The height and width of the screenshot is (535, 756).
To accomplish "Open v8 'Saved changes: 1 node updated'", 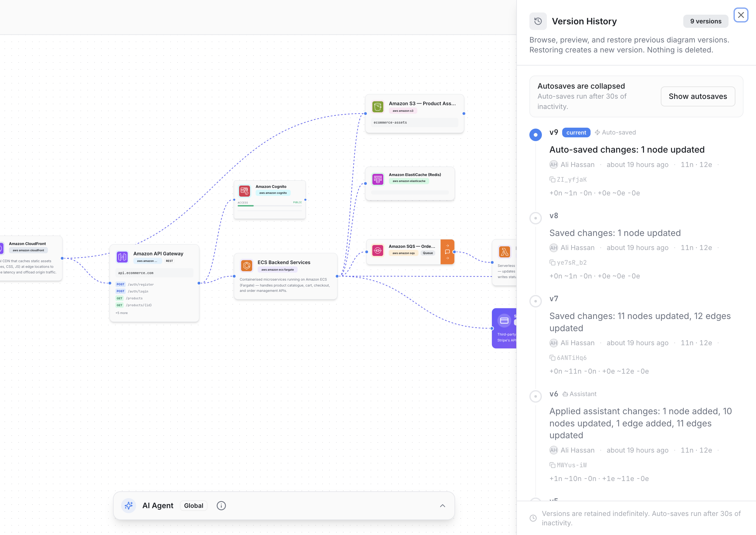I will tap(615, 233).
